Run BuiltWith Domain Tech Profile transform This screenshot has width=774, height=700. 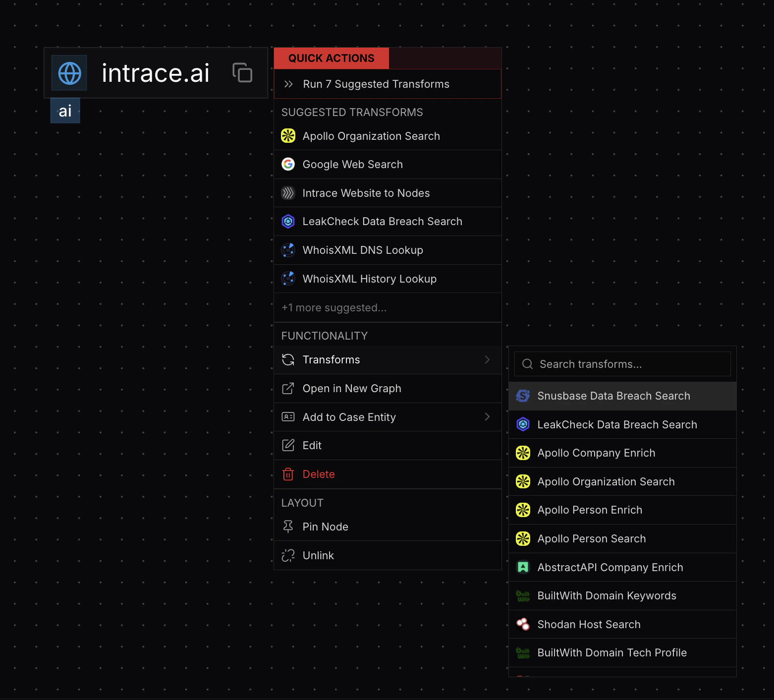point(622,653)
